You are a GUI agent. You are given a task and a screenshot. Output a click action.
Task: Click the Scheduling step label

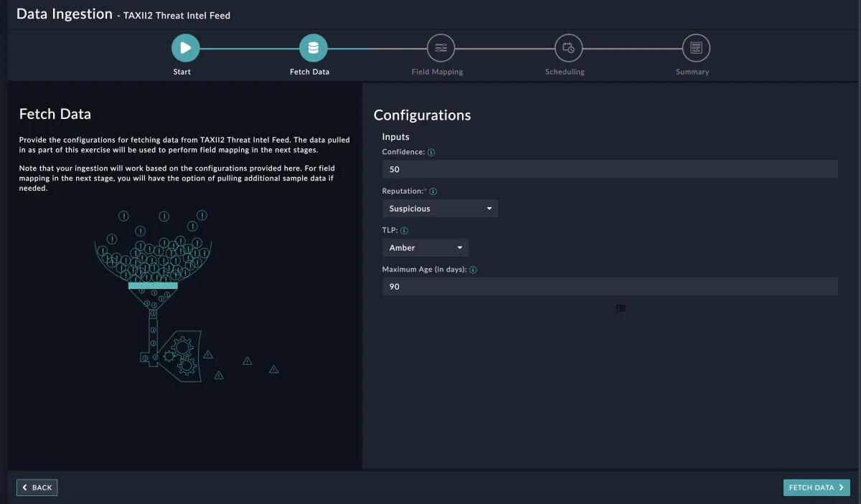tap(565, 72)
